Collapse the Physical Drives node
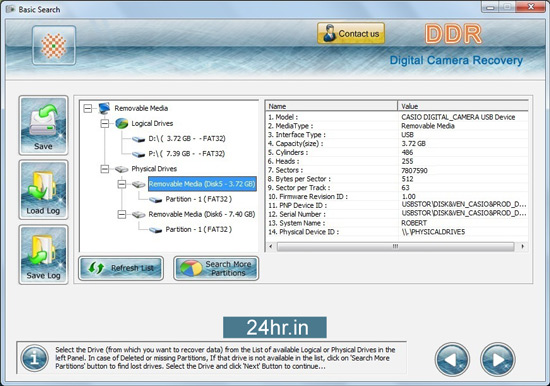This screenshot has height=386, width=550. [x=105, y=169]
